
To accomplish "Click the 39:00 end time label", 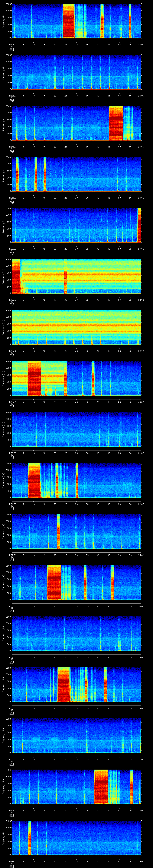I will point(141,861).
